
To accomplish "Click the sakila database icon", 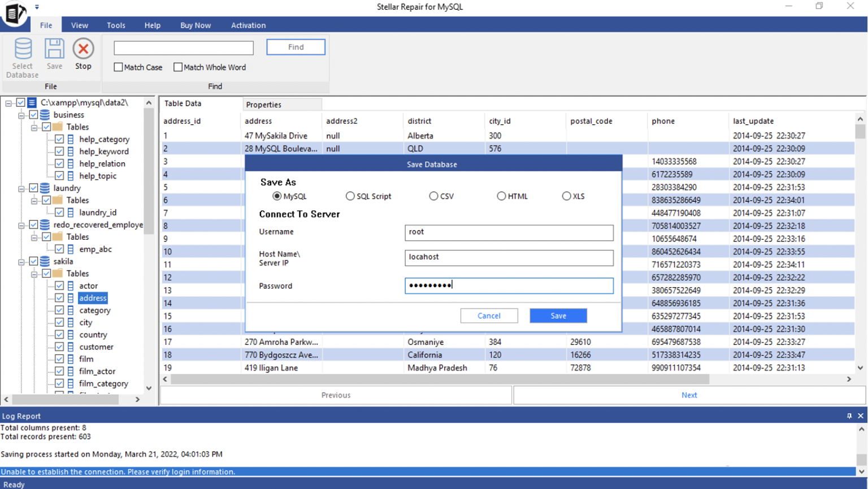I will click(44, 261).
